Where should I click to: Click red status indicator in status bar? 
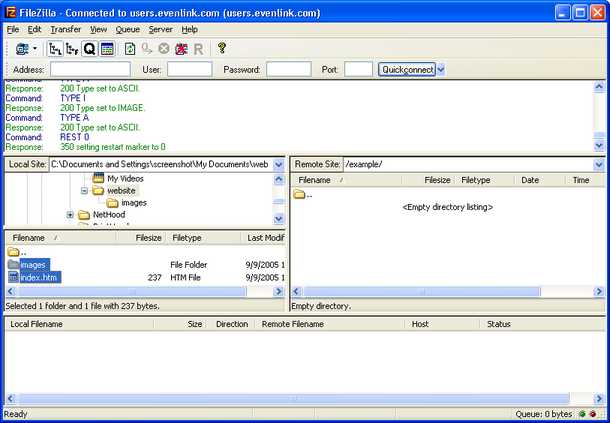(x=593, y=414)
